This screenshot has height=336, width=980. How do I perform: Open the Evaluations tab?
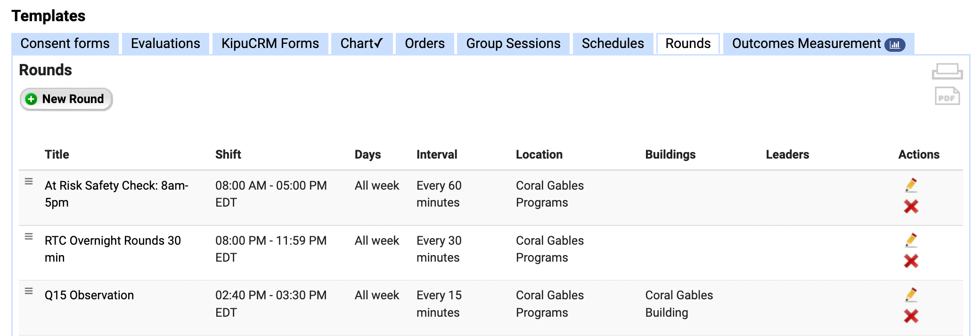(165, 44)
